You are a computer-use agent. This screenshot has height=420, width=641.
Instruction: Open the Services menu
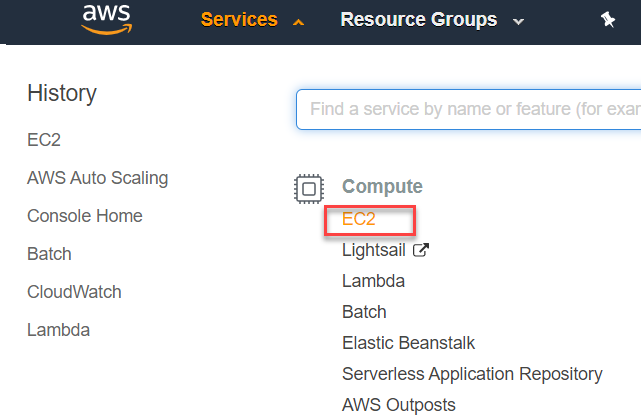pos(239,19)
